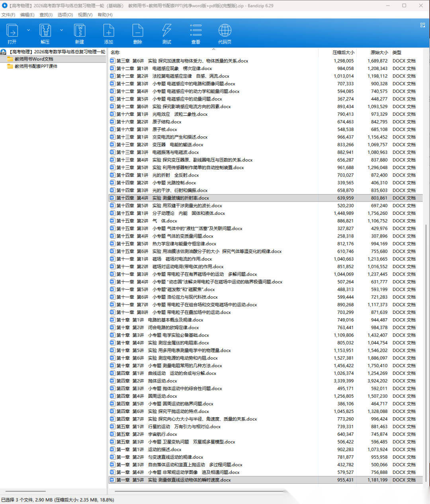The width and height of the screenshot is (430, 504).
Task: Open the 选项(O) menu
Action: 65,15
